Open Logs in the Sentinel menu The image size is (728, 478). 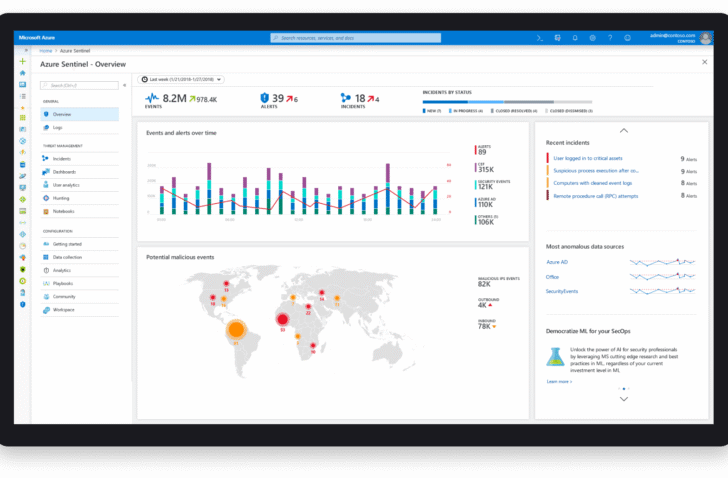(79, 128)
